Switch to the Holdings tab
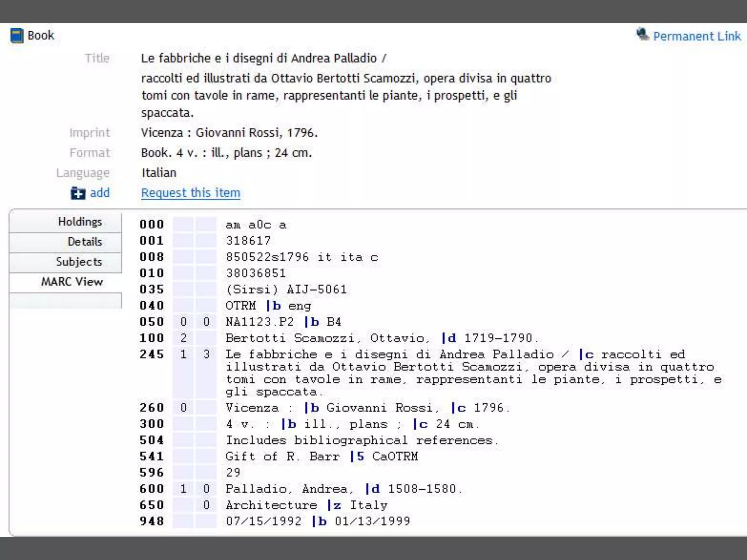Viewport: 747px width, 560px height. pos(80,222)
